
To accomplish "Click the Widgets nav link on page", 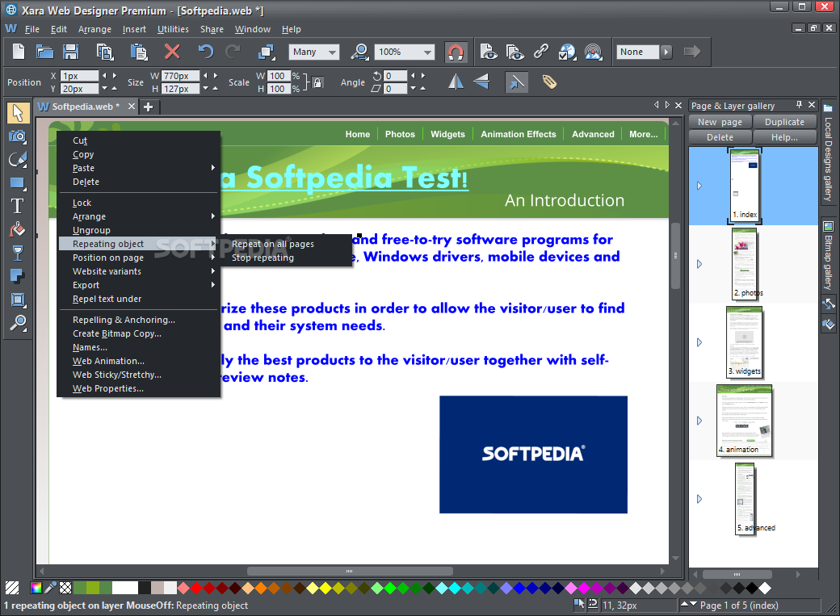I will (447, 135).
